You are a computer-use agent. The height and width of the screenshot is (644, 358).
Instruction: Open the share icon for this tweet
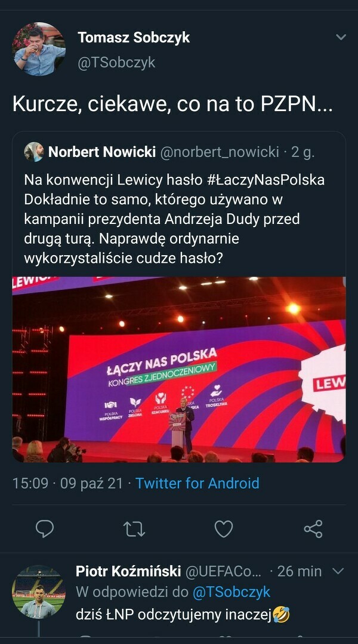point(313,529)
